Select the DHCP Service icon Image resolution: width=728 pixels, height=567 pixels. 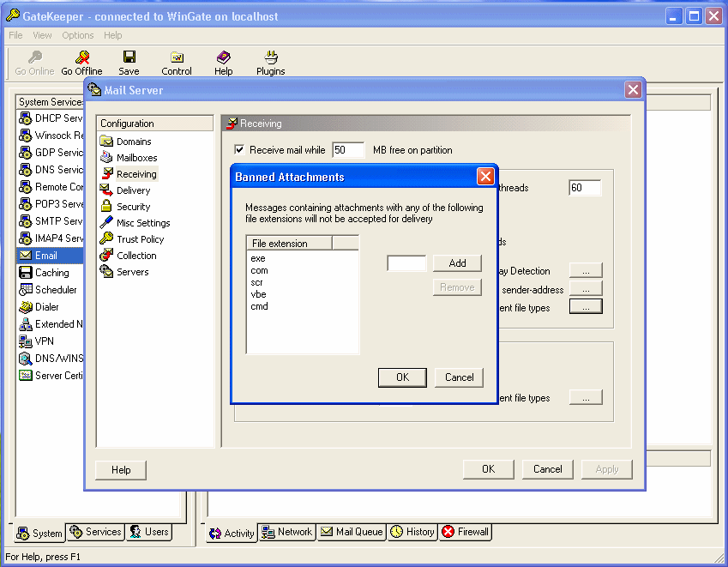click(26, 118)
